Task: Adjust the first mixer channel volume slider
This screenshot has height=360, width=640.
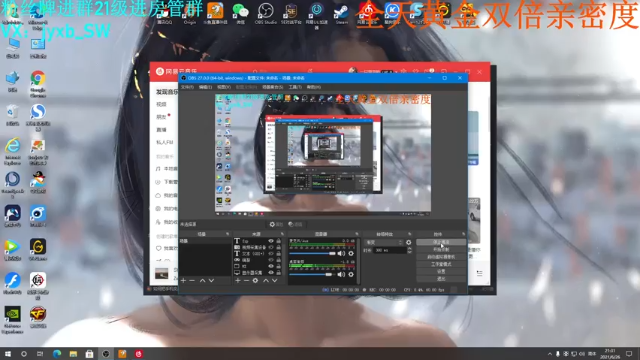Action: point(312,253)
